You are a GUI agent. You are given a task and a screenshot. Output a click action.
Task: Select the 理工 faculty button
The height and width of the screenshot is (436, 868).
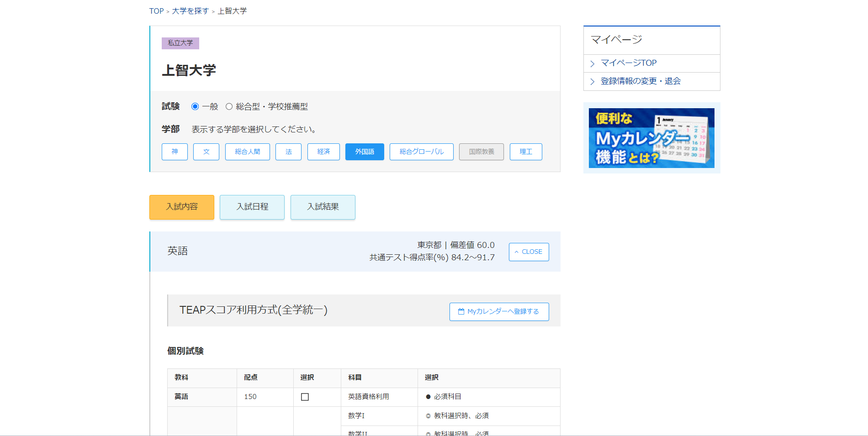coord(526,152)
